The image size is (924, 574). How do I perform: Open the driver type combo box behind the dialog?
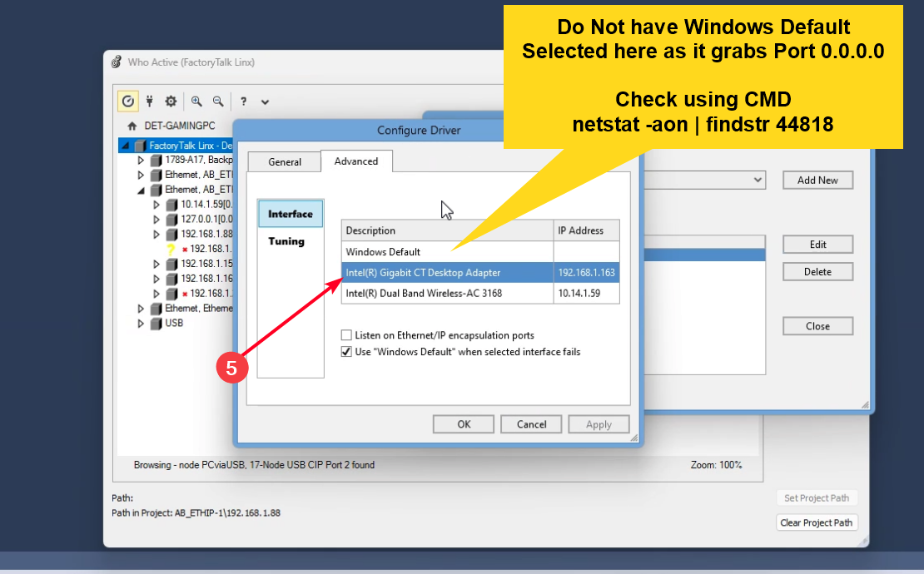(x=705, y=181)
